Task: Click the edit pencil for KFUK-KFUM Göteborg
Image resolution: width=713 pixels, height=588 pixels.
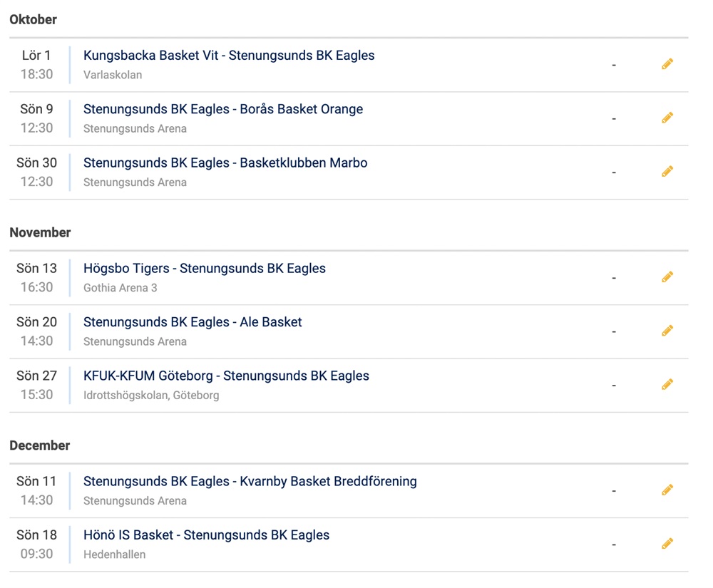Action: click(667, 384)
